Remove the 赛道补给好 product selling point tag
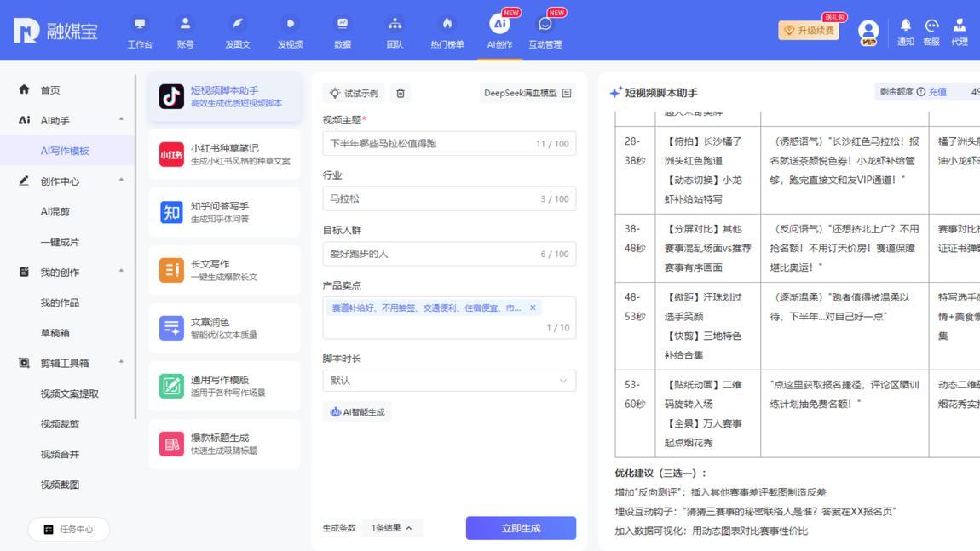980x551 pixels. (533, 307)
